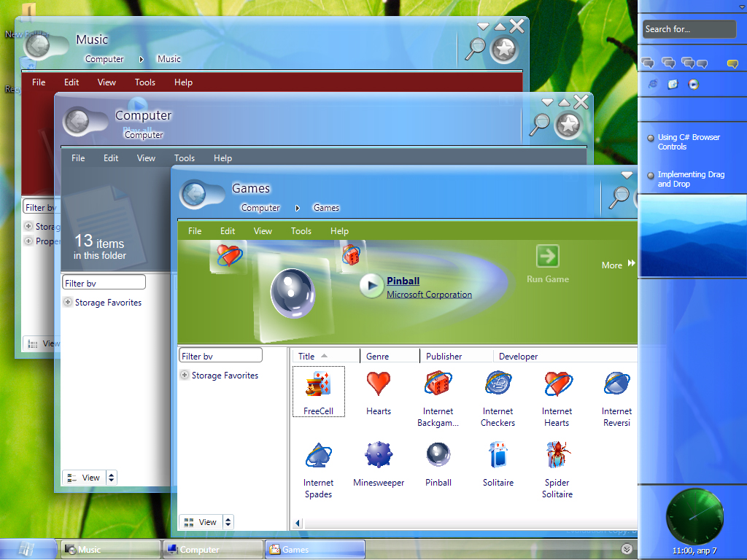This screenshot has height=560, width=747.
Task: Click the Run Game arrow icon
Action: pos(548,256)
